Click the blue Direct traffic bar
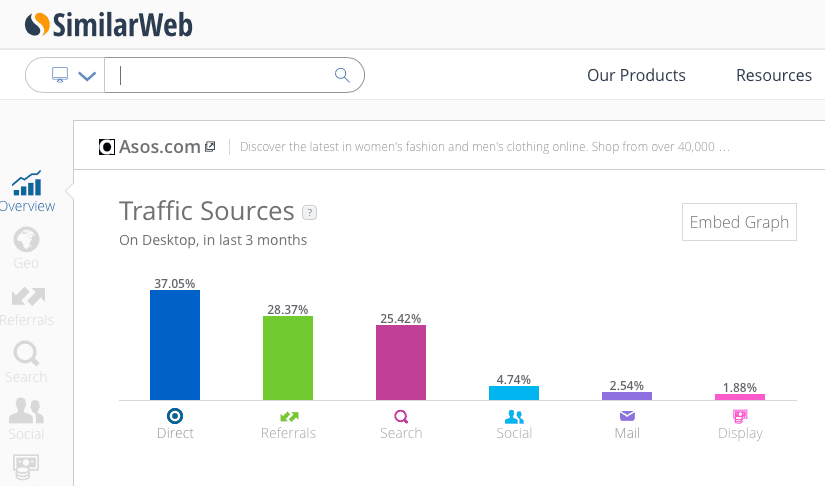Image resolution: width=825 pixels, height=486 pixels. 175,345
